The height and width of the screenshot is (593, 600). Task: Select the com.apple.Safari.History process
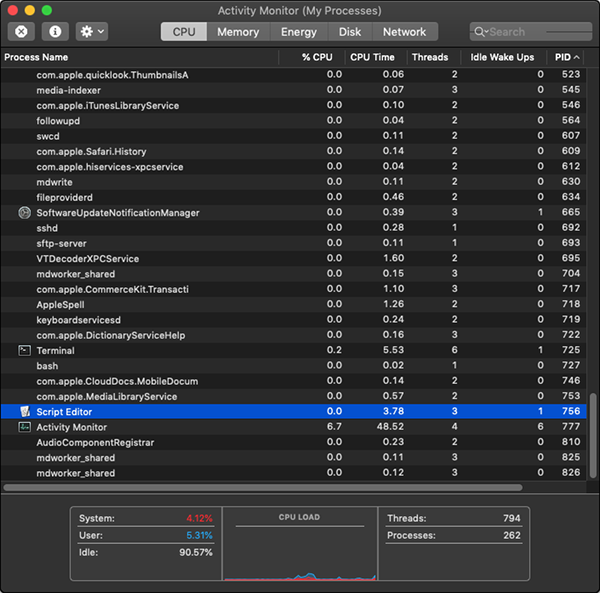293,151
